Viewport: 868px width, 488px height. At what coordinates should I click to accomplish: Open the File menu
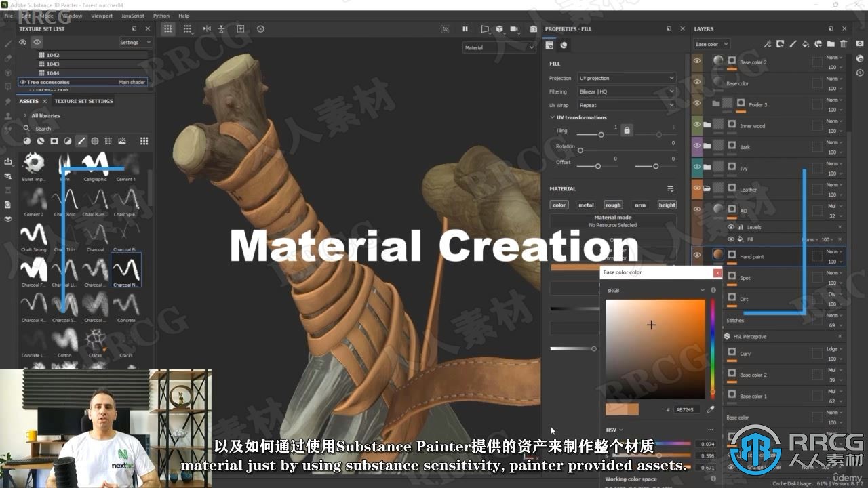pos(9,16)
